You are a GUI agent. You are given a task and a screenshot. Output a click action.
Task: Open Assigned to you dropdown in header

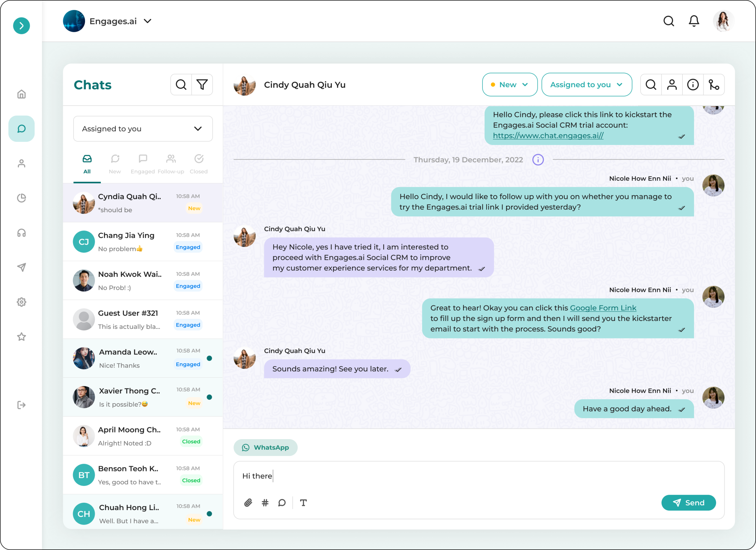pyautogui.click(x=586, y=85)
